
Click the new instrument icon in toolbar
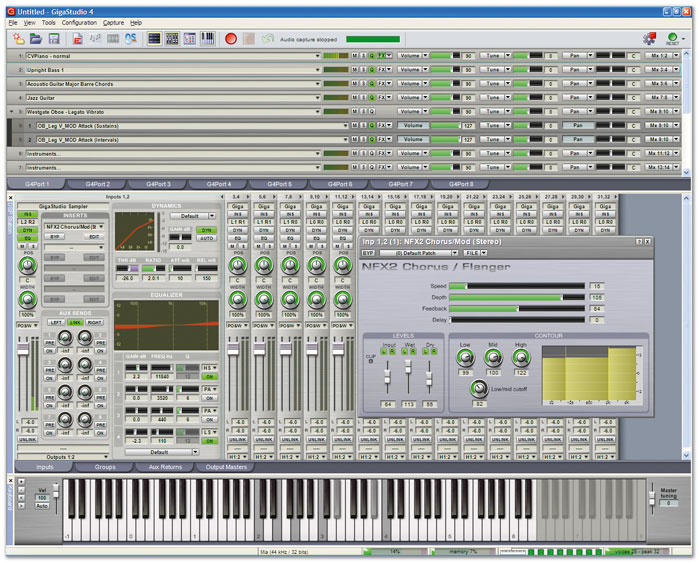tap(19, 39)
